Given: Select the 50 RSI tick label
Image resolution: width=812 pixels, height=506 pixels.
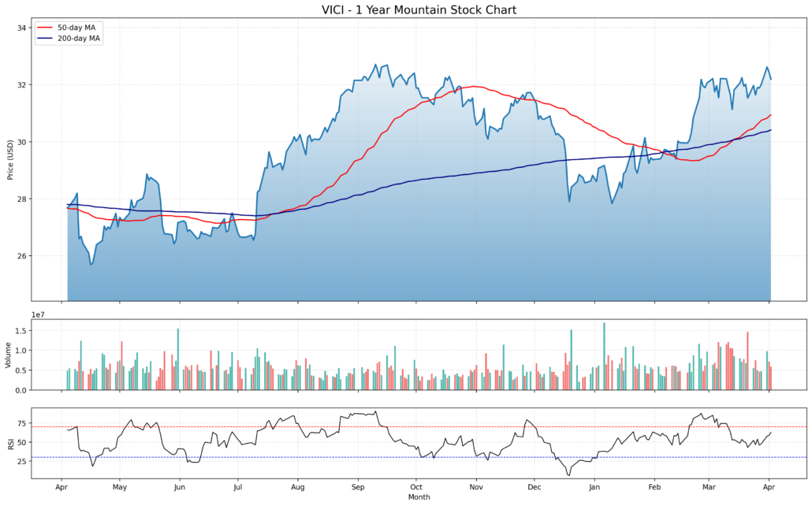Looking at the screenshot, I should tap(21, 442).
